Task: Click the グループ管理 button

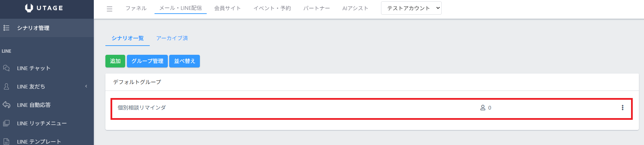Action: tap(147, 61)
